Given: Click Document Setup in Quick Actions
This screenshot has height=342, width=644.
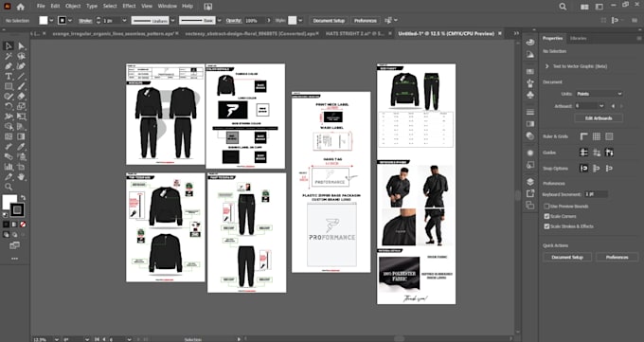Looking at the screenshot, I should 567,258.
